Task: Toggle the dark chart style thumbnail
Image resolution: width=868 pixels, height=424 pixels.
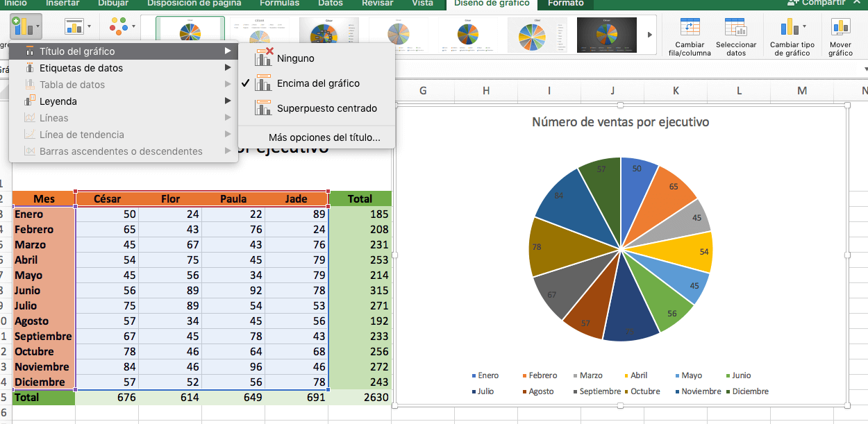Action: coord(606,34)
